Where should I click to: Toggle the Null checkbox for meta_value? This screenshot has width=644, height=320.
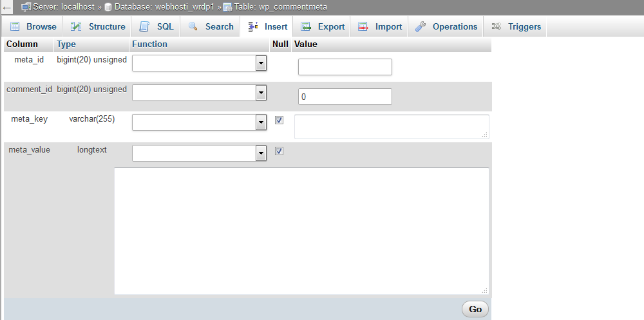(x=279, y=151)
